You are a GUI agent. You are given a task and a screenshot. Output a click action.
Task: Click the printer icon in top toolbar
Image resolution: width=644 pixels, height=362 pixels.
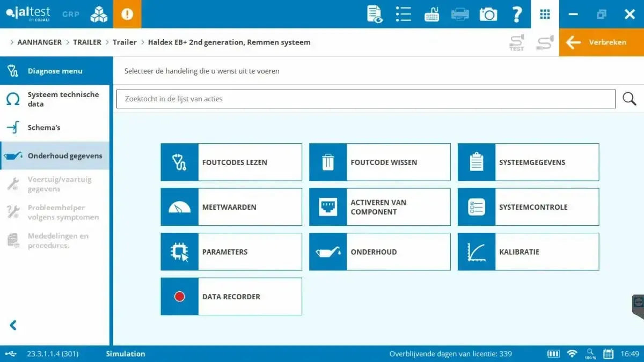[x=460, y=14]
